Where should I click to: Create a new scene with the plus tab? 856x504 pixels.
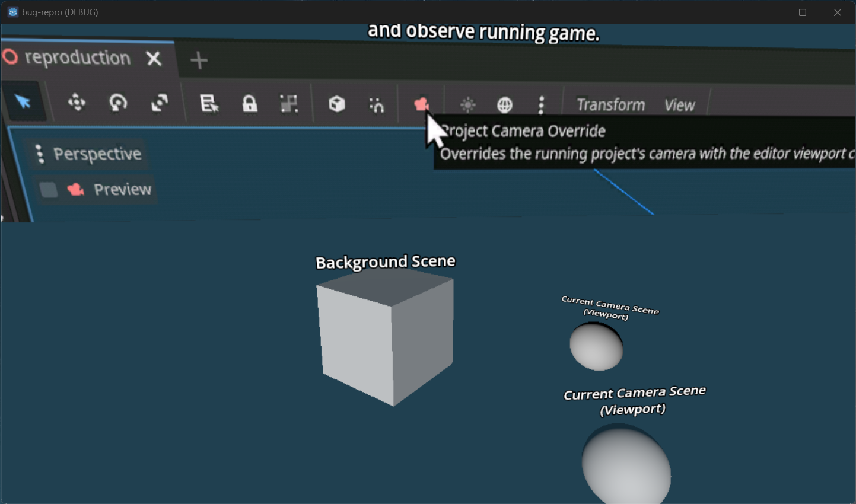(x=199, y=59)
